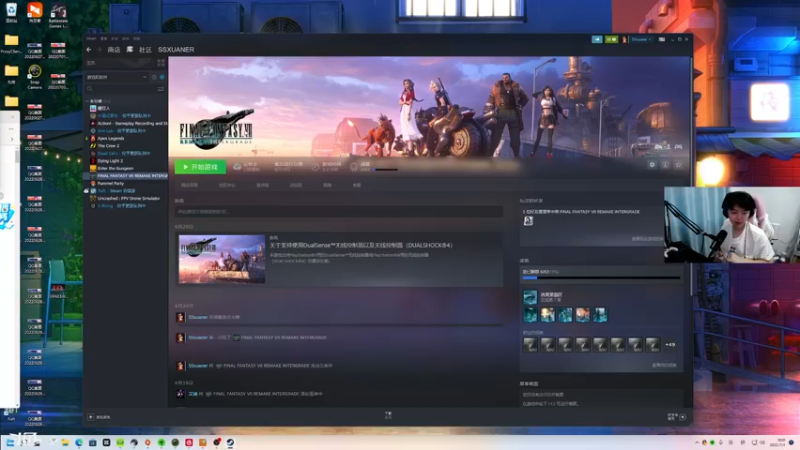Screen dimensions: 800x450
Task: Click the small achievement progress bar near play button
Action: tap(386, 169)
